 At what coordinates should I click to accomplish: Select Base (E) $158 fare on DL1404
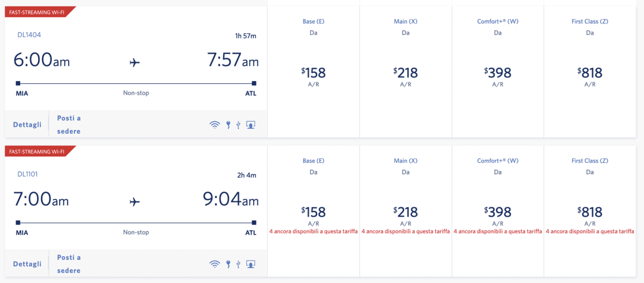(313, 71)
